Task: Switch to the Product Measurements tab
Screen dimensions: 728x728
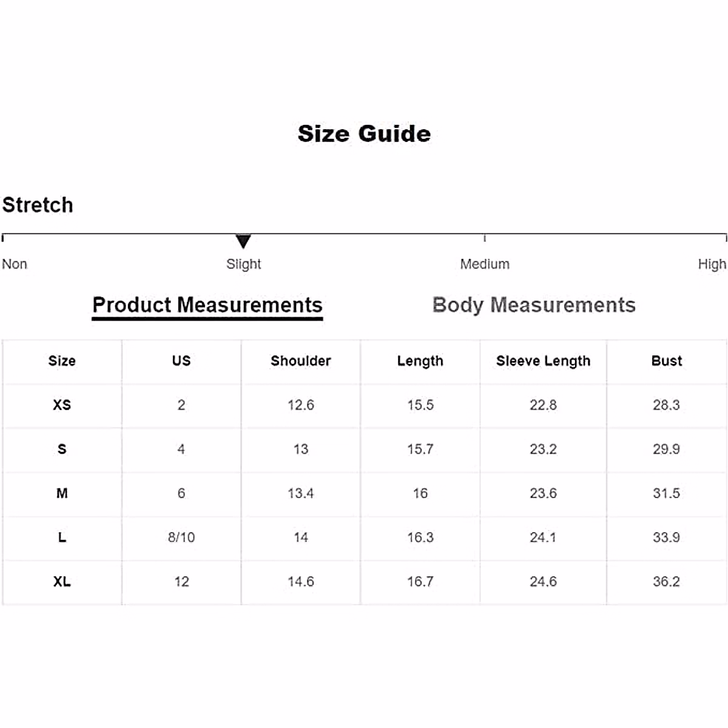Action: click(207, 305)
